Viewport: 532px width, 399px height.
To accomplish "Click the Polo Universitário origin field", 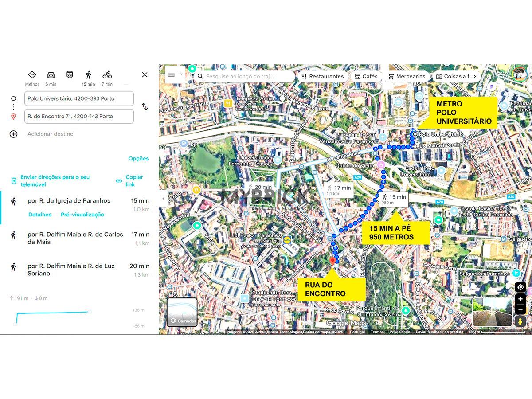I will coord(79,98).
